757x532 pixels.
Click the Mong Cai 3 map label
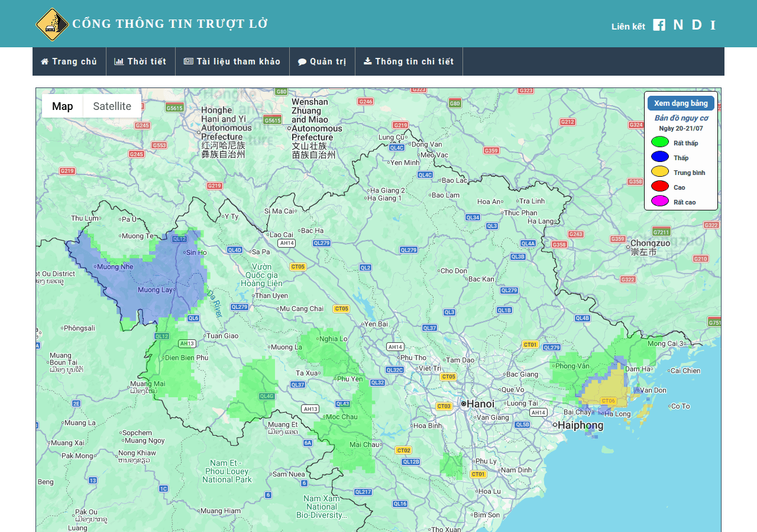[x=665, y=343]
